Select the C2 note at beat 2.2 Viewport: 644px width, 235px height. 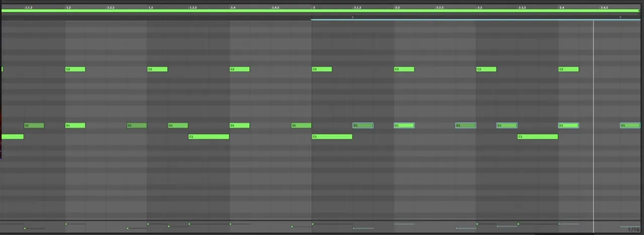click(x=405, y=69)
